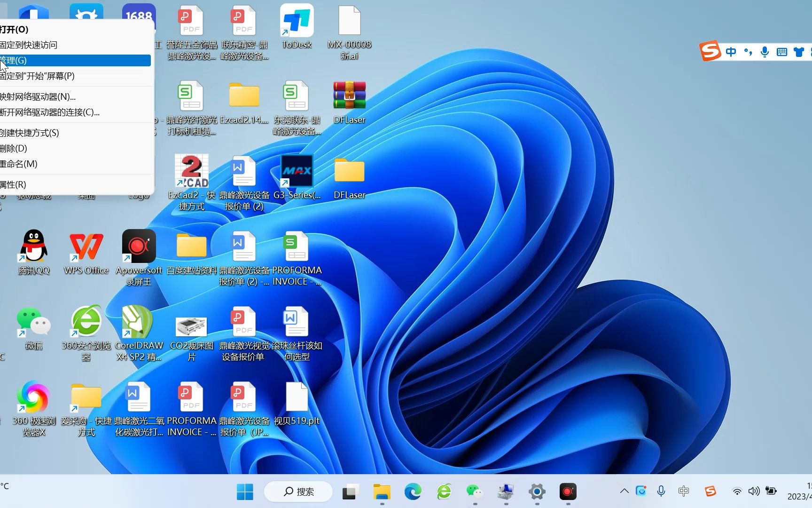The width and height of the screenshot is (812, 508).
Task: Open PROFORMA INVOICE spreadsheet beside 百度建站资料
Action: (x=296, y=246)
